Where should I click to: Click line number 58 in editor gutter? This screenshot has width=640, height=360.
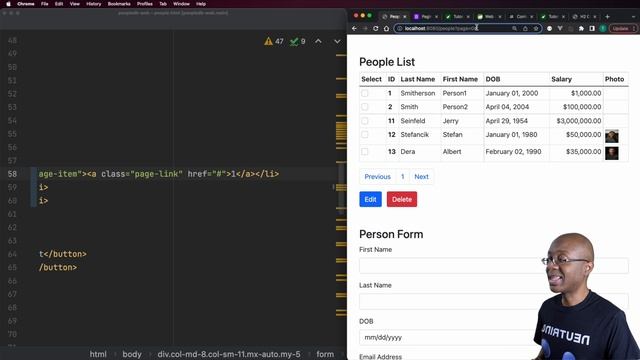point(12,174)
